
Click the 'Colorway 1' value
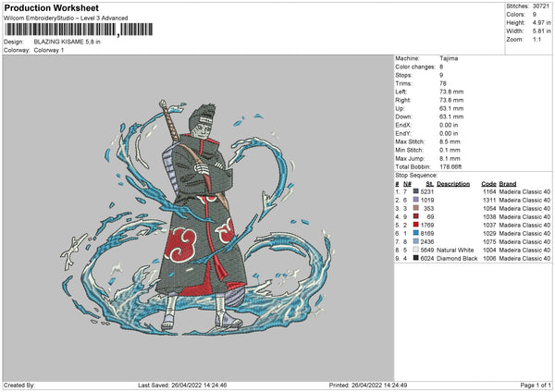click(49, 50)
